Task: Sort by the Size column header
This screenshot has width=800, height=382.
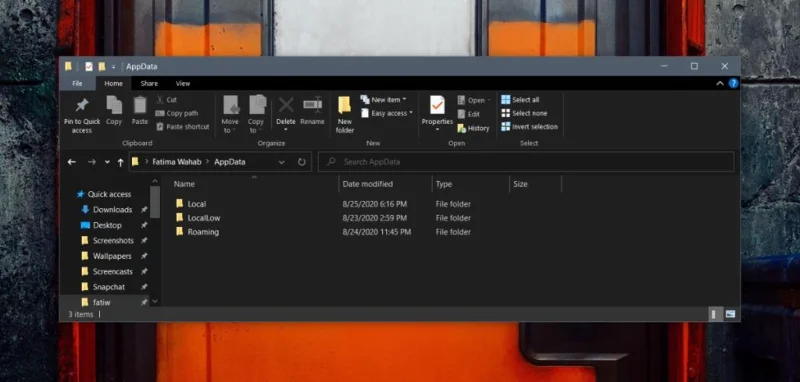Action: pos(520,184)
